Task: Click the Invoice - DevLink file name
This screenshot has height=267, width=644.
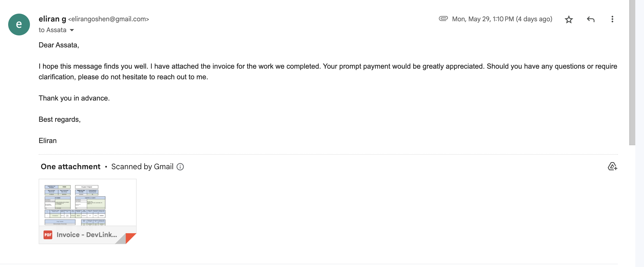Action: tap(87, 235)
